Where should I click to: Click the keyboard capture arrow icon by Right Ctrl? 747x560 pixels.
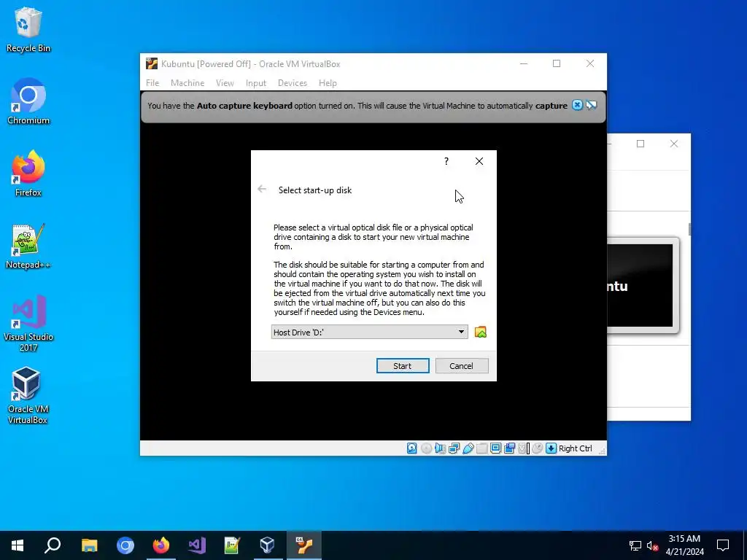551,448
